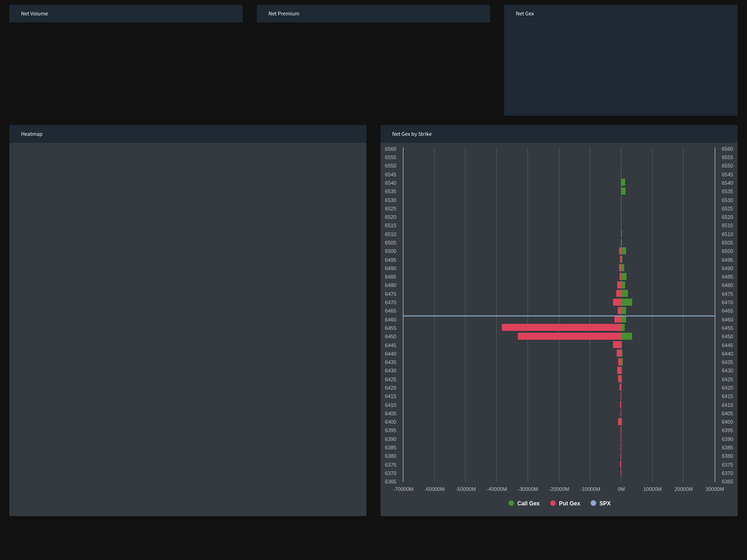Image resolution: width=747 pixels, height=560 pixels.
Task: Select the Net Premium panel title
Action: pos(284,14)
